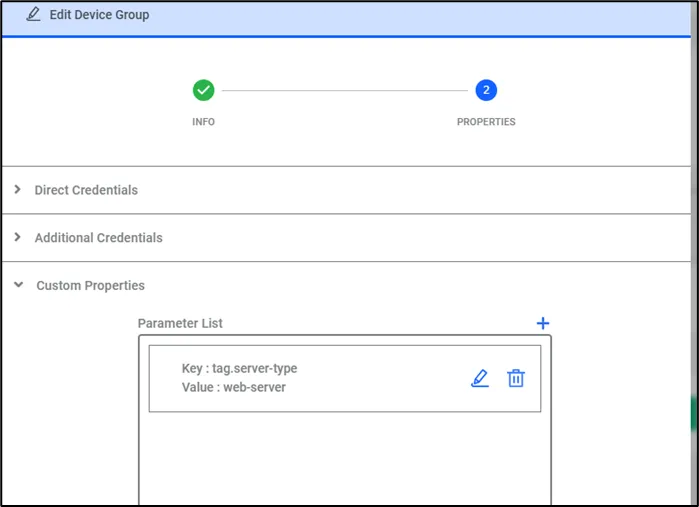Go to the INFO step label

[x=203, y=122]
